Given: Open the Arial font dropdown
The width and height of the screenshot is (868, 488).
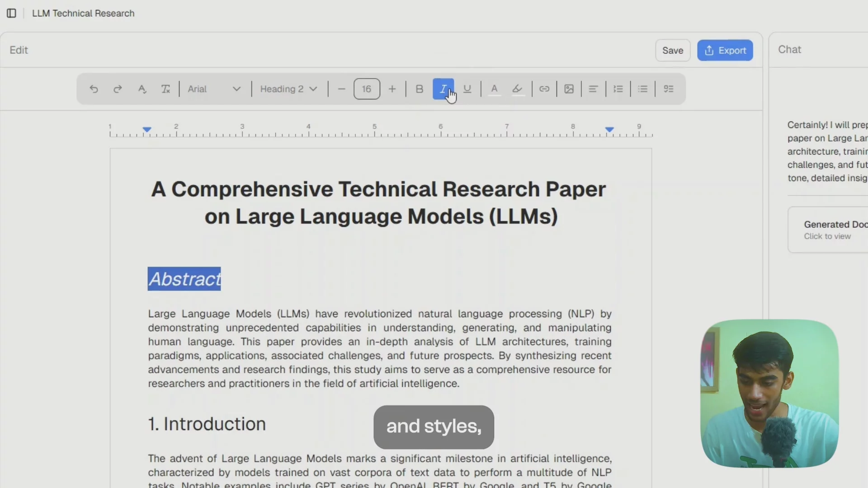Looking at the screenshot, I should click(214, 89).
